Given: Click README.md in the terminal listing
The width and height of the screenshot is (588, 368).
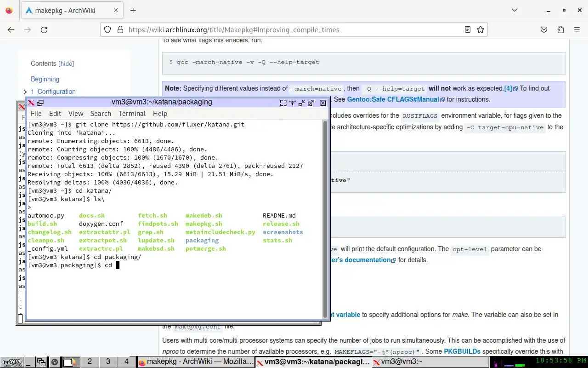Looking at the screenshot, I should click(x=279, y=216).
